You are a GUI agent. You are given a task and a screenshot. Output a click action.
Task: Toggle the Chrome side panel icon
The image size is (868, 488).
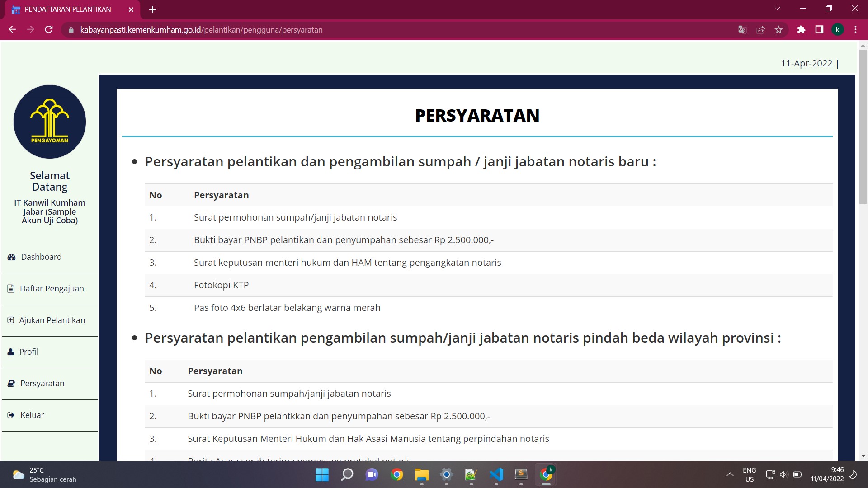click(x=819, y=30)
